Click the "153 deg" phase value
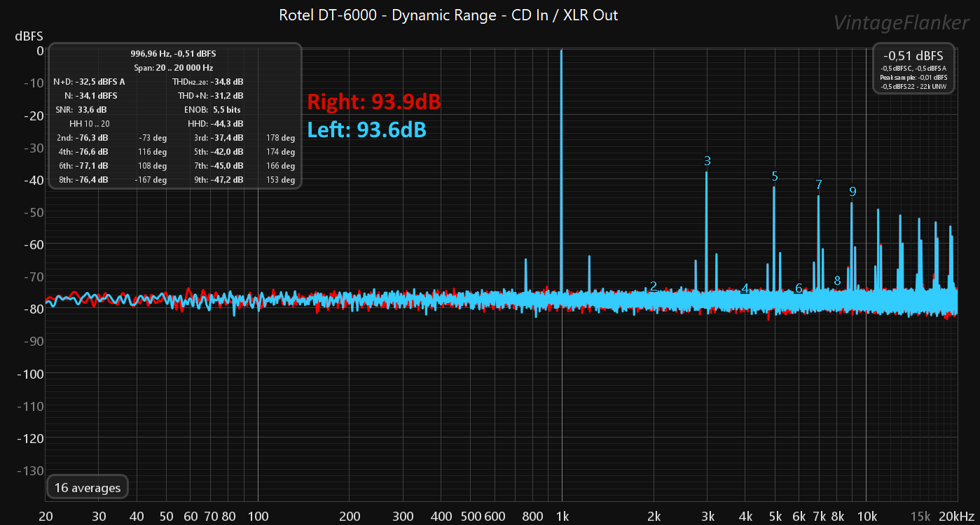The image size is (980, 525). (281, 180)
